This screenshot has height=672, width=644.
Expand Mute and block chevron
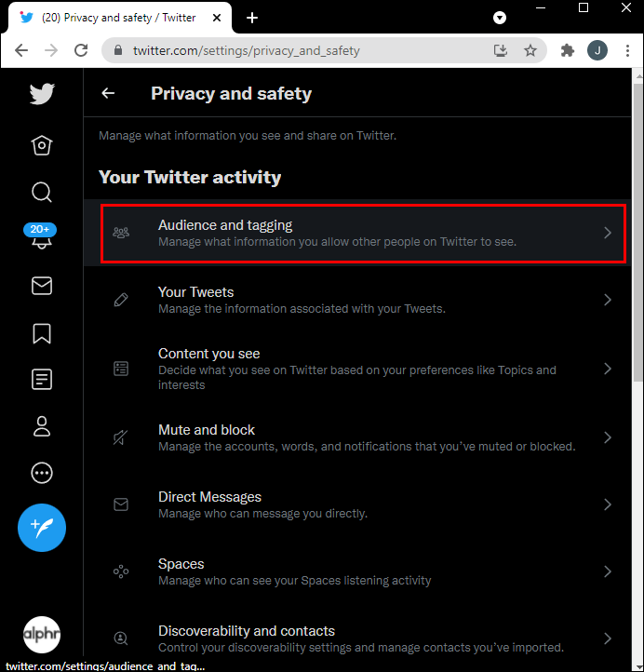[x=608, y=437]
